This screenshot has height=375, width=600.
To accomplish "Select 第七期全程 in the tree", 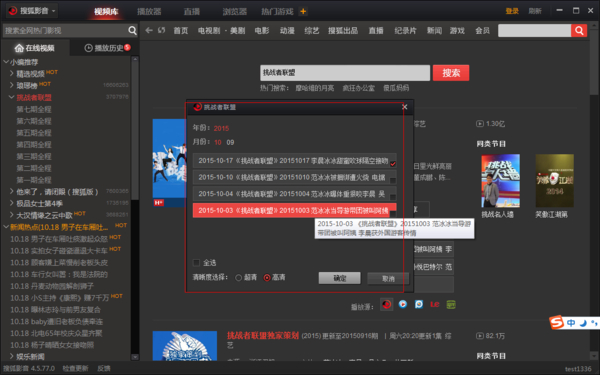I will [34, 109].
